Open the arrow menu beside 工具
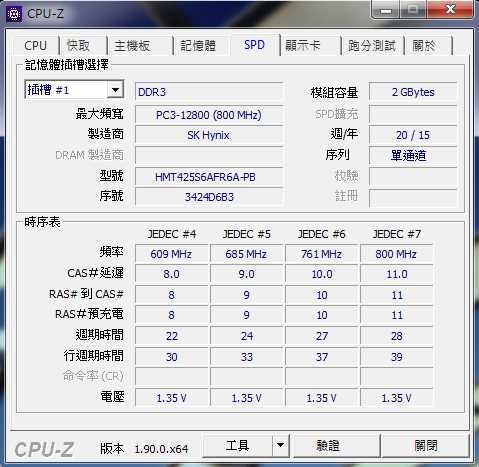 pyautogui.click(x=281, y=446)
